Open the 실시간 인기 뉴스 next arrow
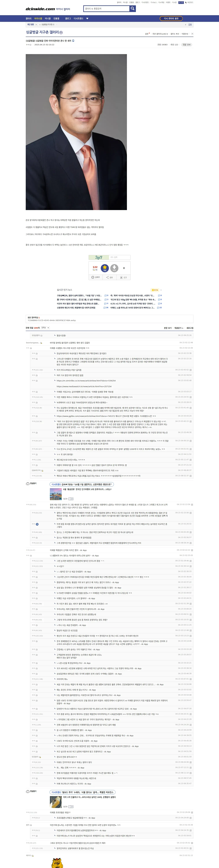The height and width of the screenshot is (868, 219). [x=161, y=290]
